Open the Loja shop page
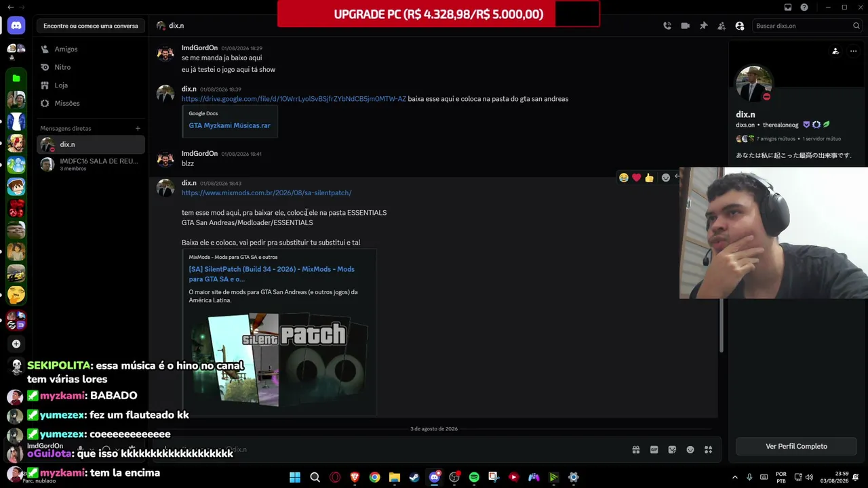Viewport: 868px width, 488px height. tap(91, 85)
